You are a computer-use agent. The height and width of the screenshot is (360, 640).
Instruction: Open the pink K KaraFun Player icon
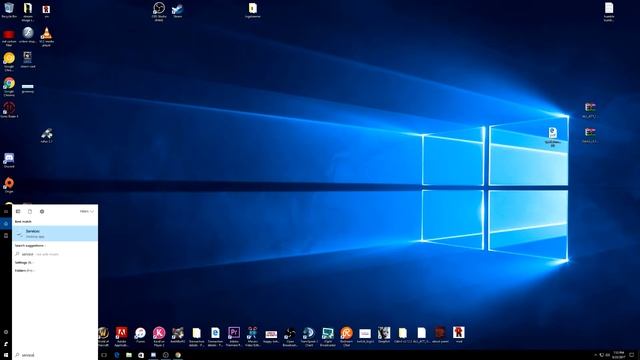click(x=159, y=336)
